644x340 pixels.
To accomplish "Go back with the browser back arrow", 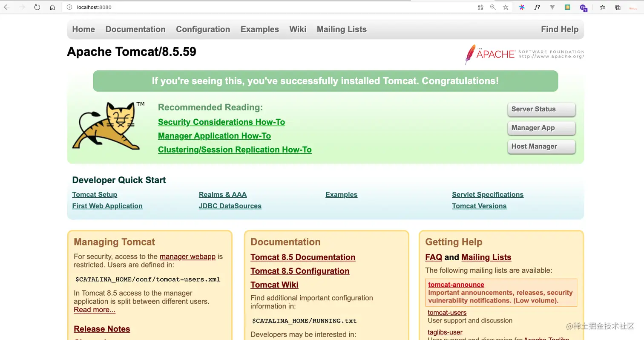I will tap(7, 7).
